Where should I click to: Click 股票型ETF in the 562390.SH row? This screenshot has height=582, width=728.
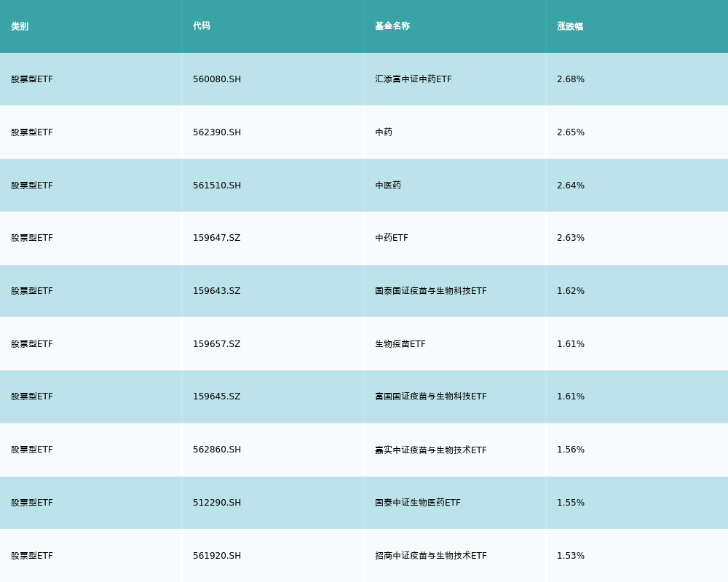click(32, 132)
